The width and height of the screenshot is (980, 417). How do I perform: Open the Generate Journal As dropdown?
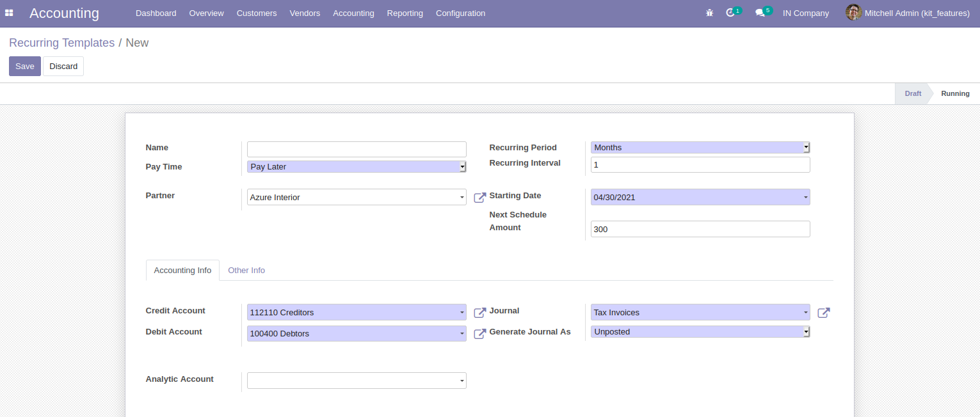click(x=700, y=332)
